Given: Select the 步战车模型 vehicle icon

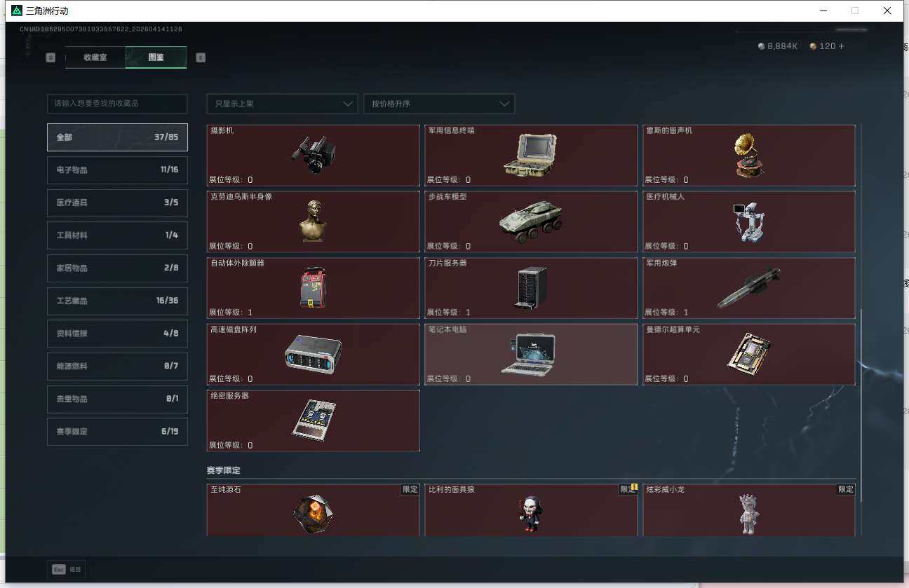Looking at the screenshot, I should 530,221.
